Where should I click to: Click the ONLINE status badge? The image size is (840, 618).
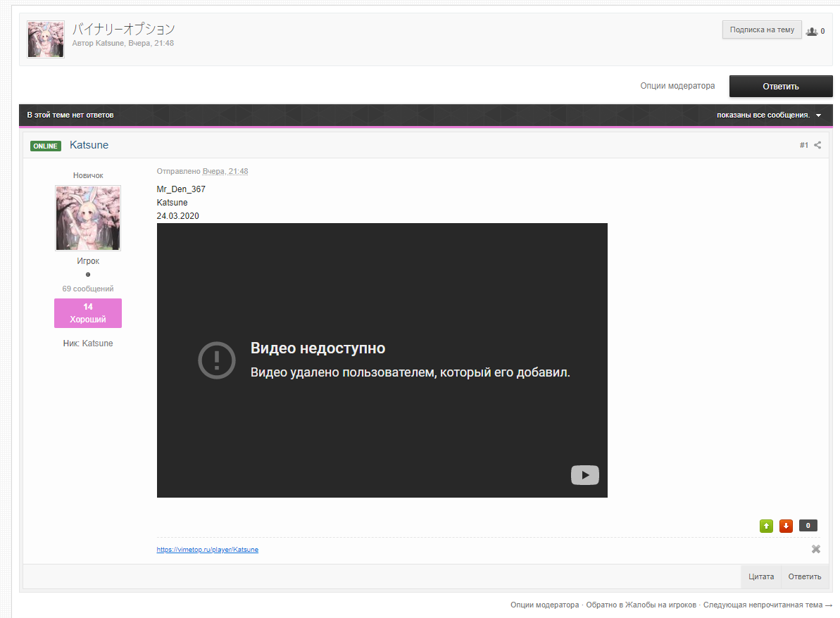tap(46, 146)
